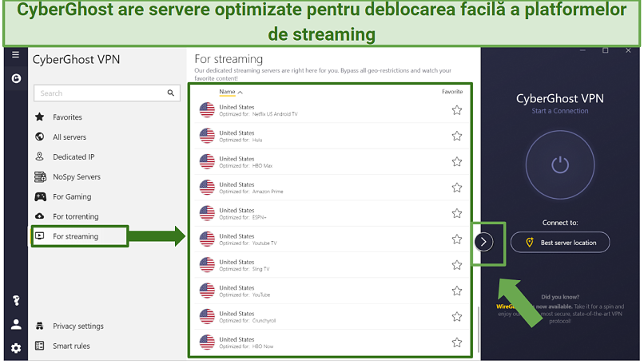Select the server optimized for Amazon Prime
Screen dimensions: 644x364
[x=332, y=188]
